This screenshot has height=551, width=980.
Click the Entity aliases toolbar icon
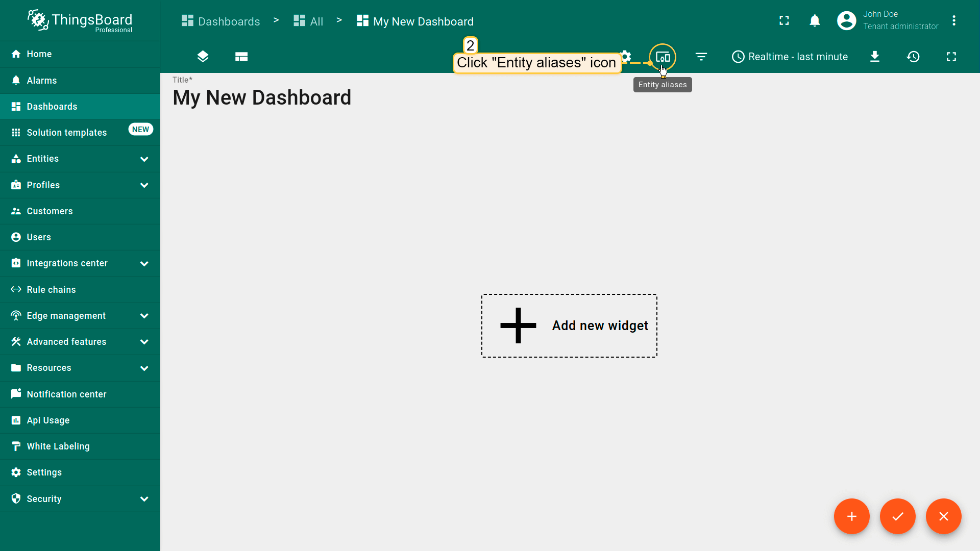point(663,57)
